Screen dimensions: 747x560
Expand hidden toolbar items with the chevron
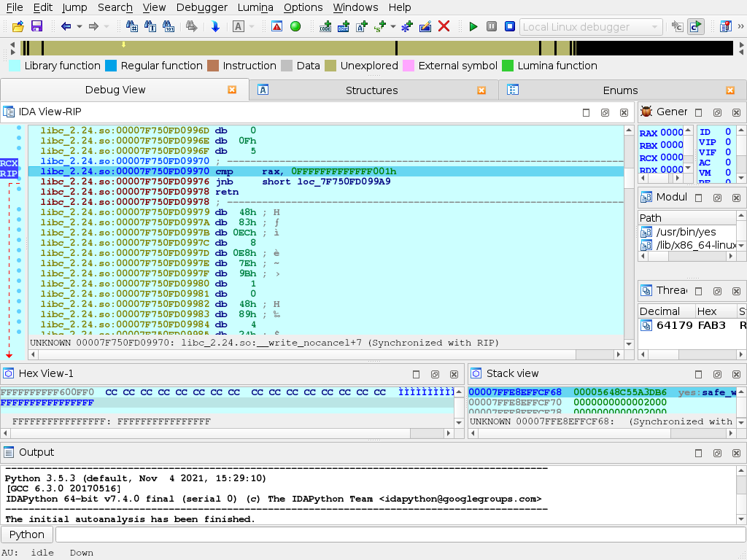tap(740, 26)
